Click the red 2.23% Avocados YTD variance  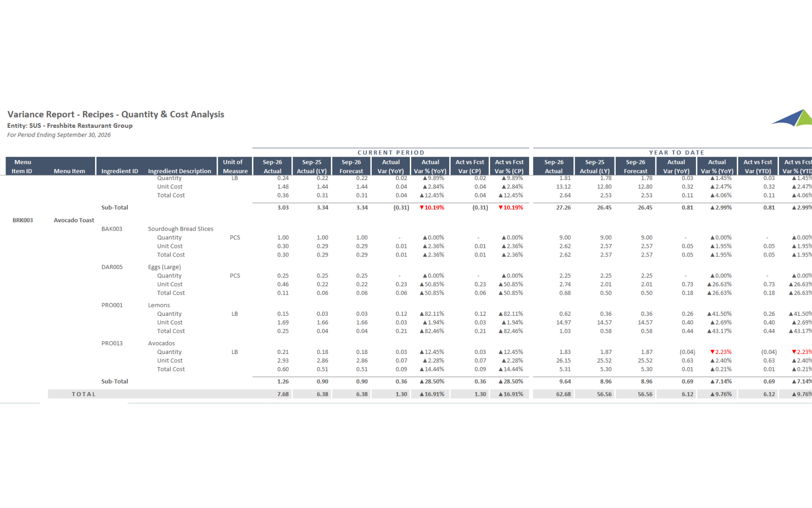click(721, 352)
